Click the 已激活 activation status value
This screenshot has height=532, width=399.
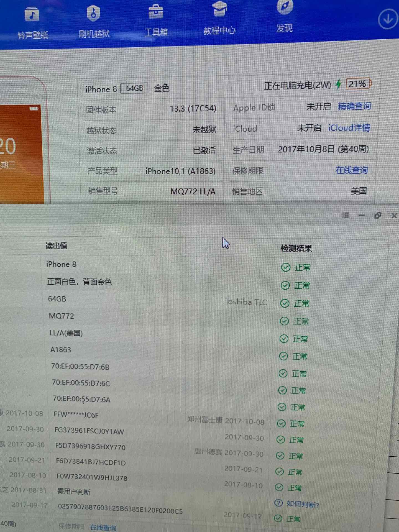204,150
